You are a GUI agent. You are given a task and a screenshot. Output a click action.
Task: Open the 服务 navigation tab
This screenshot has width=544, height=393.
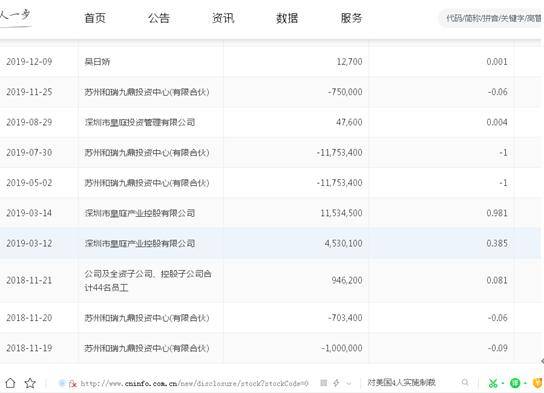point(351,18)
